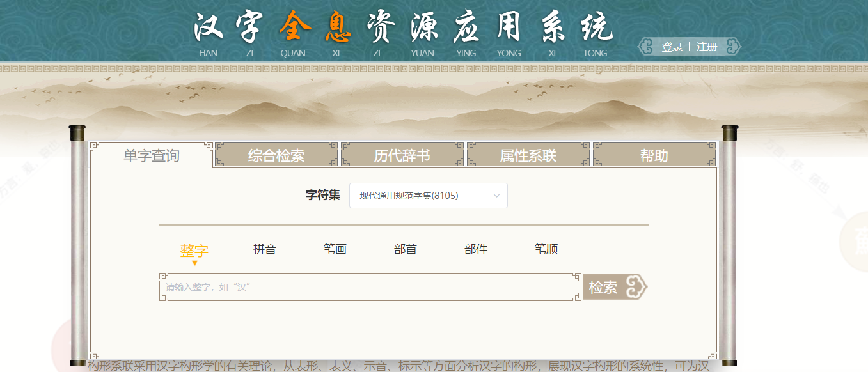Click the 登录 login link
868x372 pixels.
672,47
